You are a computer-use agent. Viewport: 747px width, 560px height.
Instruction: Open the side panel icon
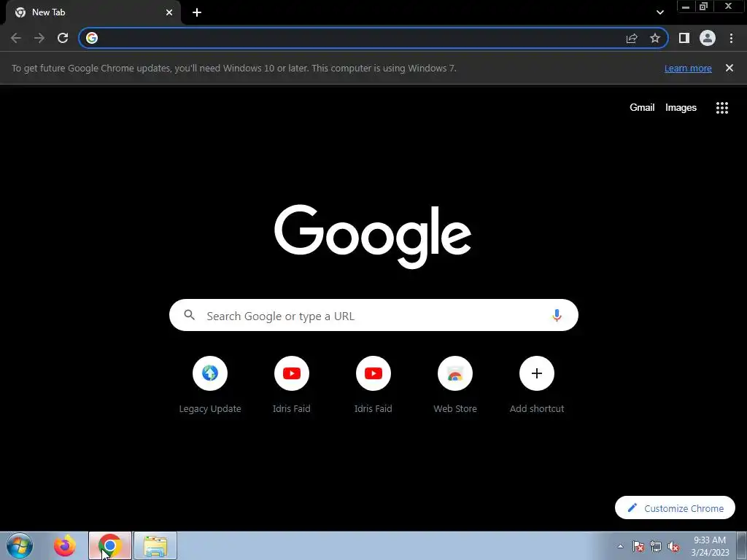tap(684, 38)
